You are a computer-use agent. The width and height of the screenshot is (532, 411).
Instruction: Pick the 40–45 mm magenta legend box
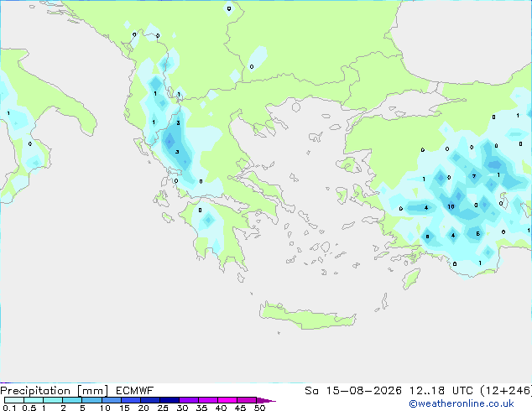tap(227, 400)
